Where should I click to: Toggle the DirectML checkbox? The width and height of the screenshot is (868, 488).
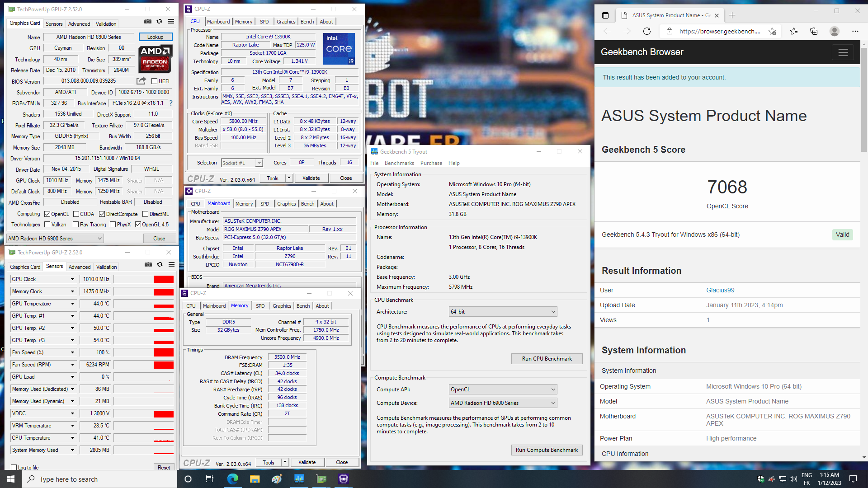145,214
